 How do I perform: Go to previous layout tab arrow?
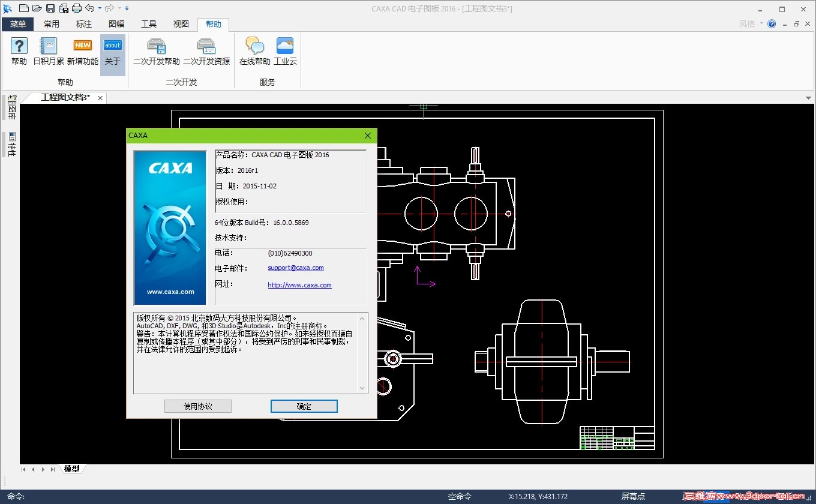34,469
